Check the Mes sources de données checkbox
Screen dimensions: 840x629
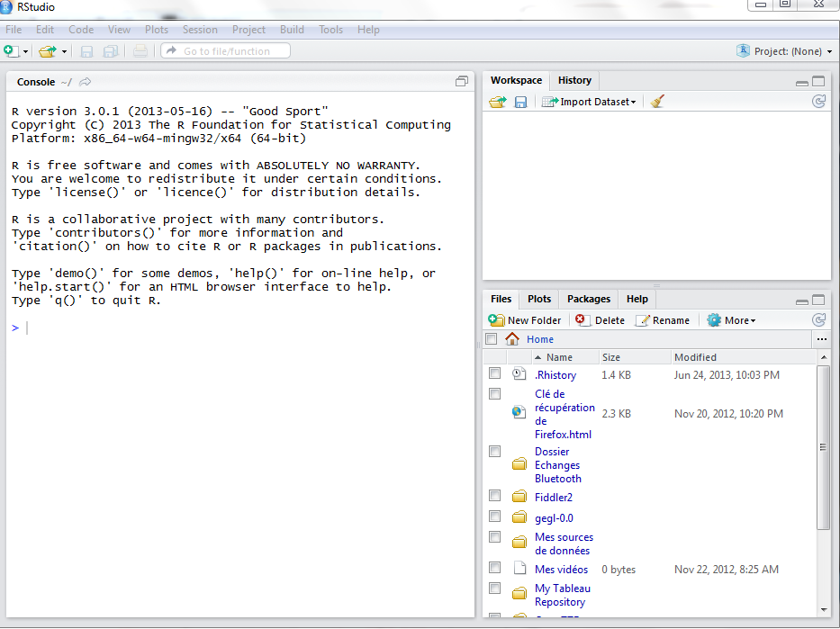[x=495, y=537]
